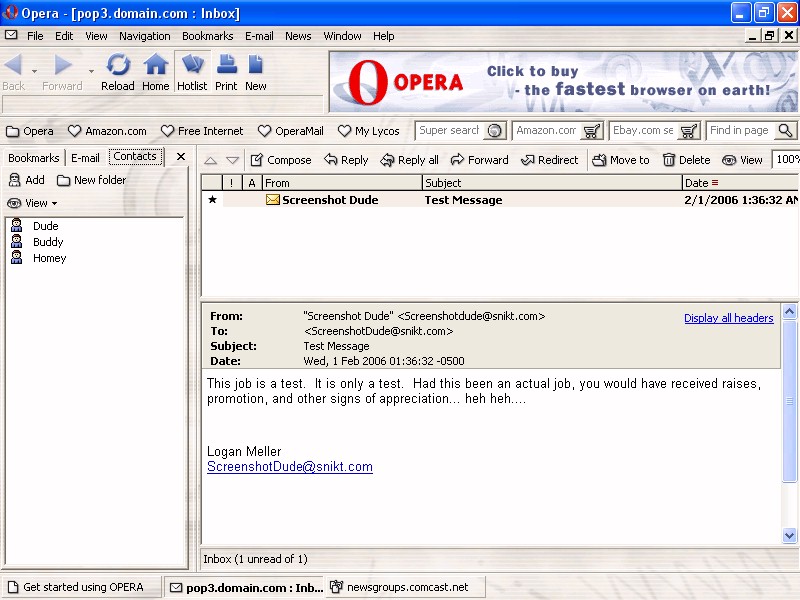
Task: Click Reply all in mail toolbar
Action: 410,160
